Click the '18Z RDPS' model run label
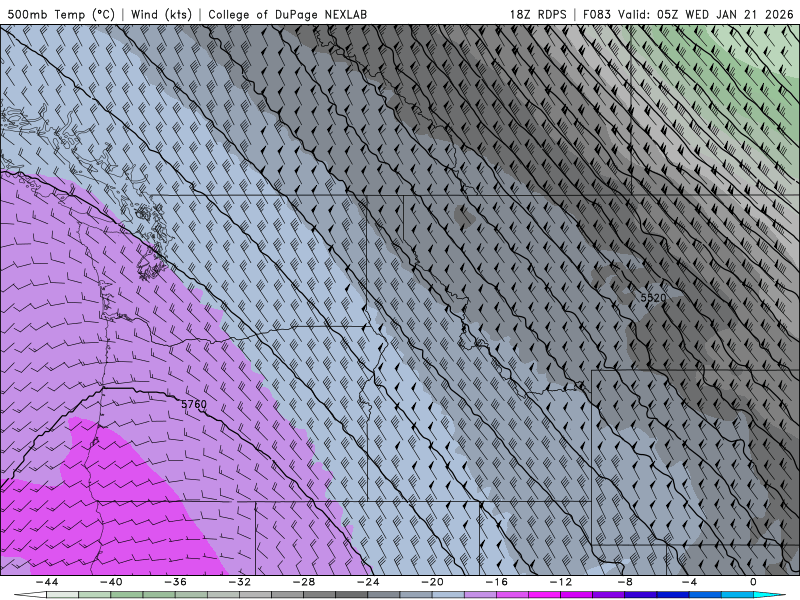 (x=538, y=14)
